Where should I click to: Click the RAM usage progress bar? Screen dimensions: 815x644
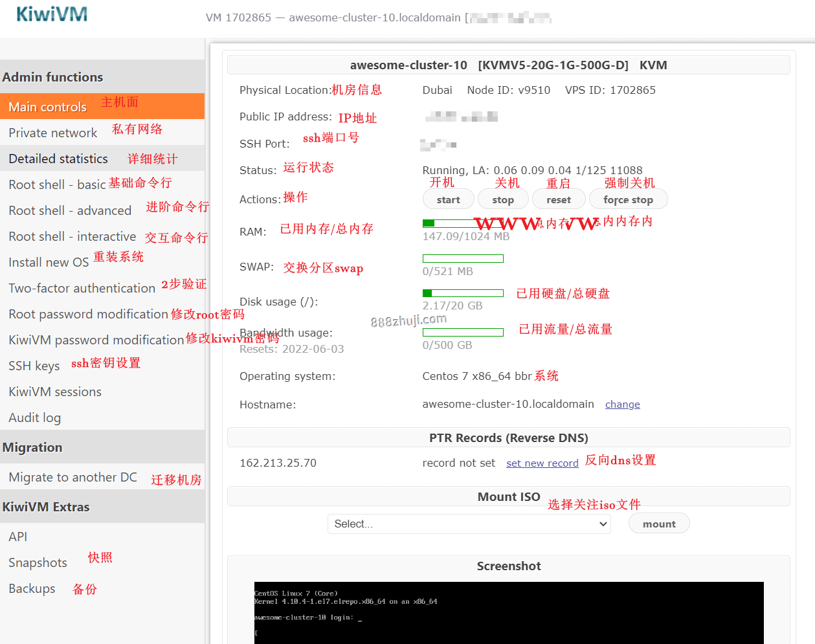click(x=463, y=223)
